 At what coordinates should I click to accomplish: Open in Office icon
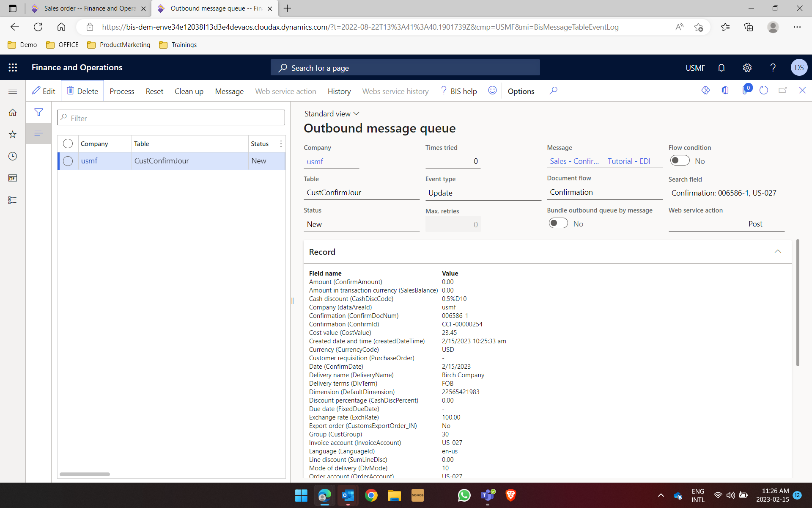pyautogui.click(x=725, y=91)
